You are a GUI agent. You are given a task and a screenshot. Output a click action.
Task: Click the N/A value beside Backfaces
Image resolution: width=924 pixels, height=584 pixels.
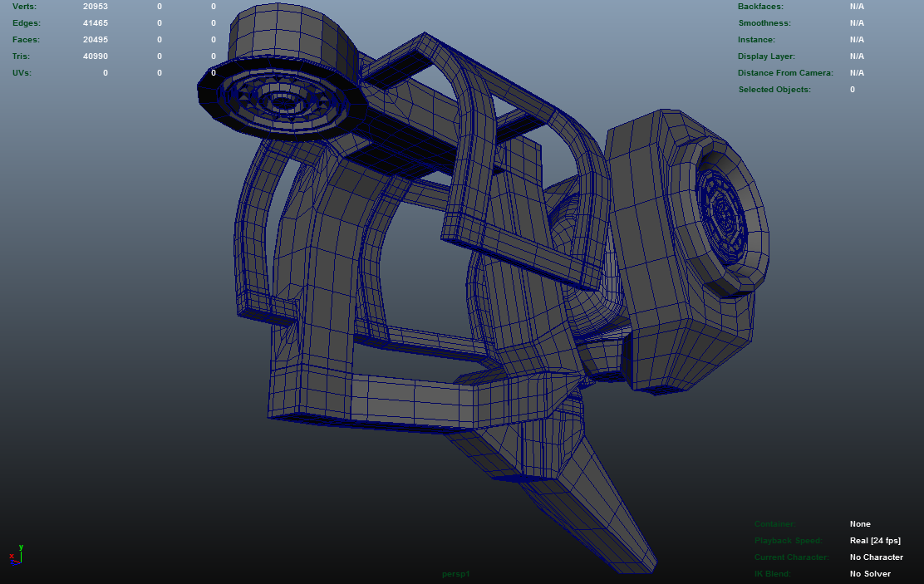857,7
